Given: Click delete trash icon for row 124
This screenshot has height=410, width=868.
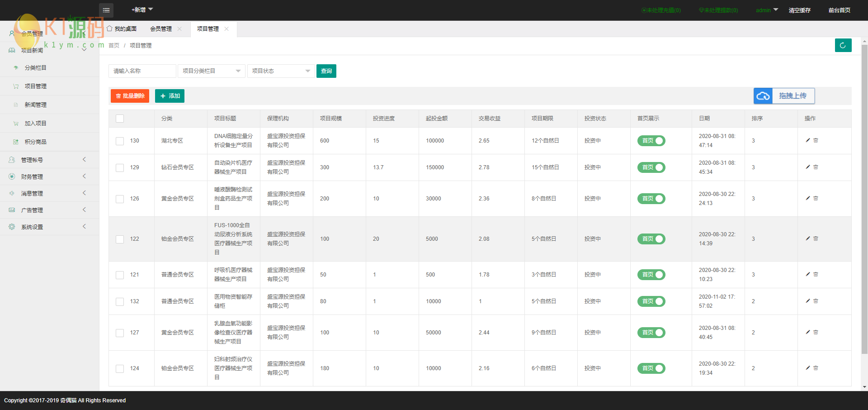Looking at the screenshot, I should [816, 368].
